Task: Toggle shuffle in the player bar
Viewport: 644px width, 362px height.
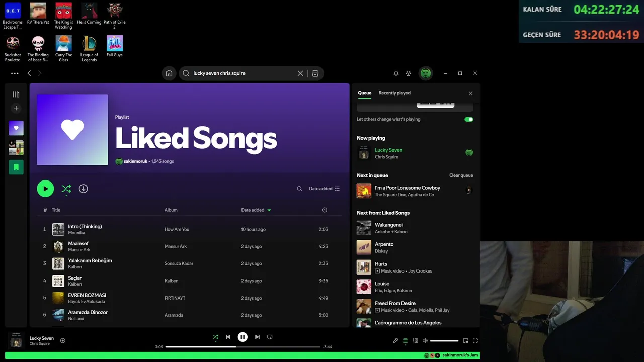Action: point(215,337)
